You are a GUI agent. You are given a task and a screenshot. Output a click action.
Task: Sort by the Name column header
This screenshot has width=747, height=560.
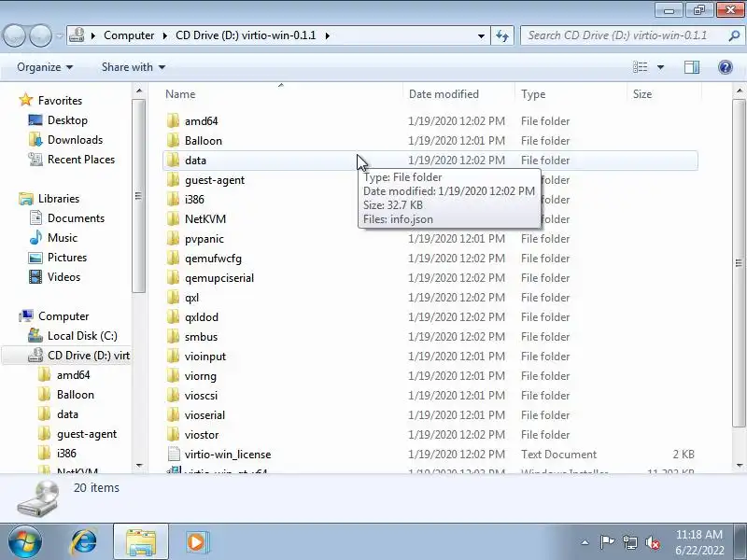point(281,94)
